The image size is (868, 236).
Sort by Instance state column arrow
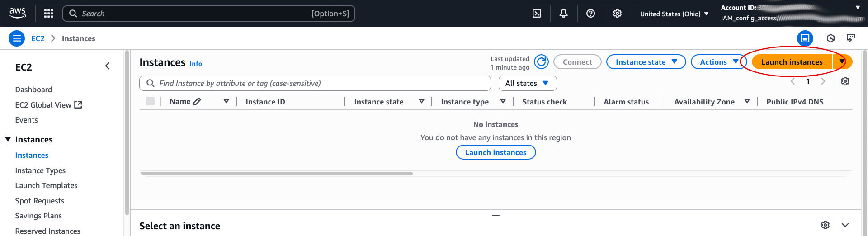pyautogui.click(x=421, y=102)
